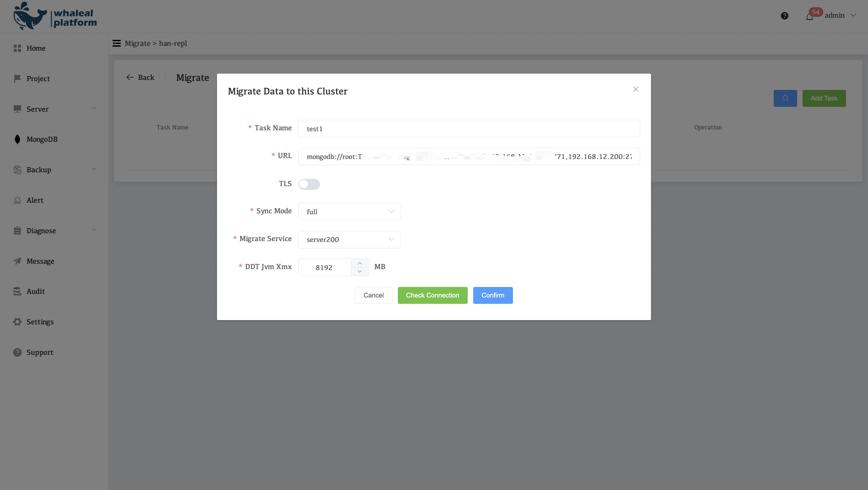Click the Settings gear icon
Viewport: 868px width, 490px height.
[17, 322]
